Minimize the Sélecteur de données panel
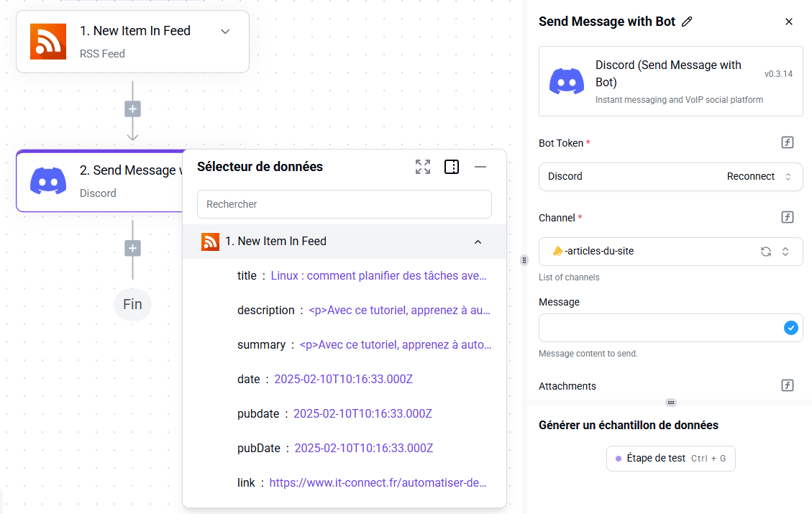This screenshot has width=812, height=514. [x=480, y=167]
